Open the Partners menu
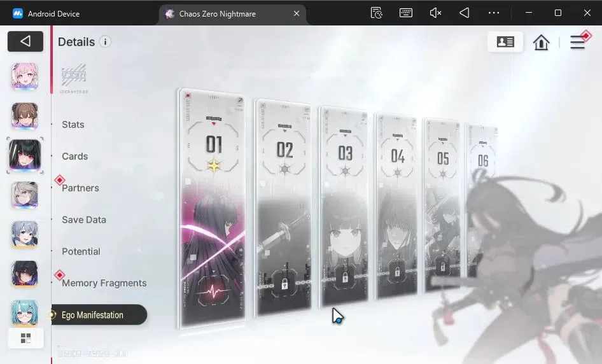602x364 pixels. click(x=80, y=188)
